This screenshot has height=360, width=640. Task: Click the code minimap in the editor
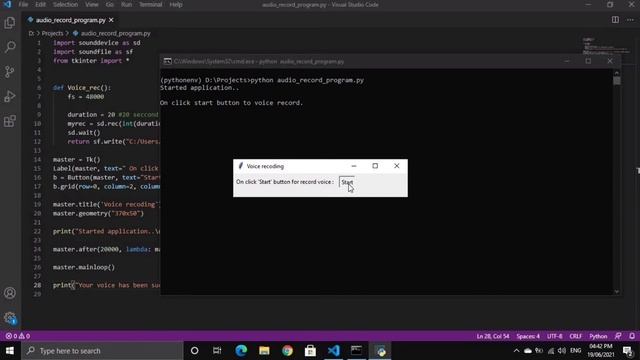pyautogui.click(x=606, y=46)
